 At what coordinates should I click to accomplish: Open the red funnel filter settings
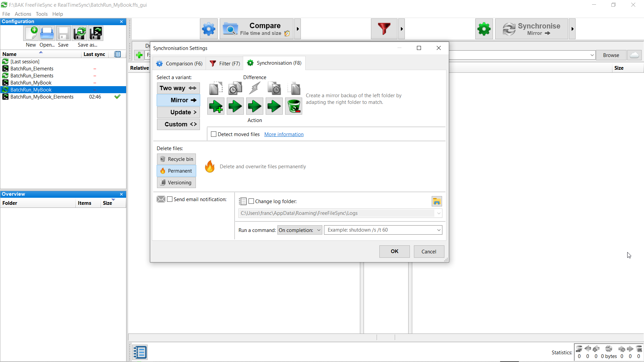coord(384,29)
